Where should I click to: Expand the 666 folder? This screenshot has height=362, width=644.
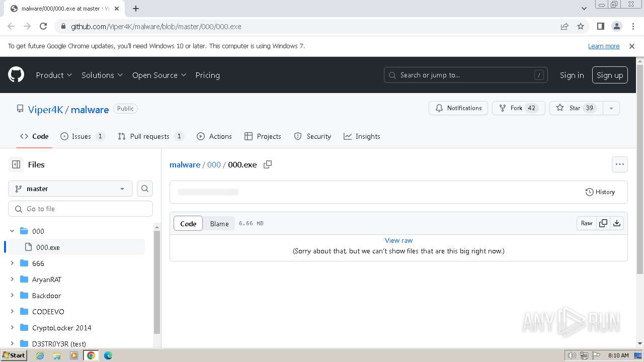(13, 263)
